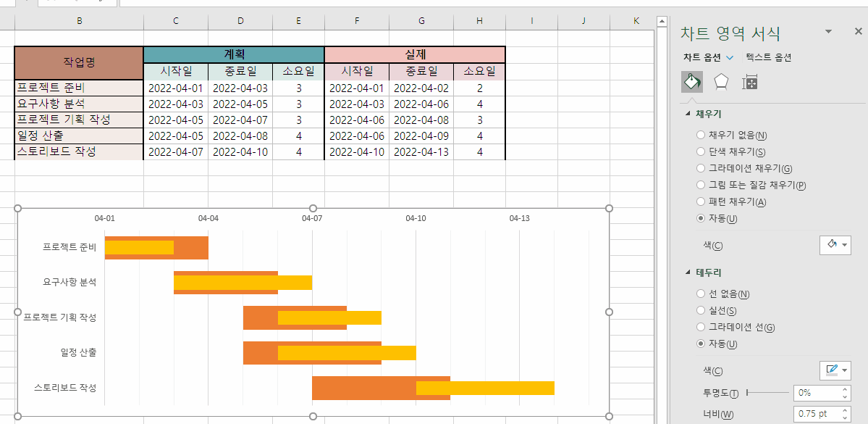The height and width of the screenshot is (424, 868).
Task: Click the chart's 04-07 axis label
Action: pos(312,218)
